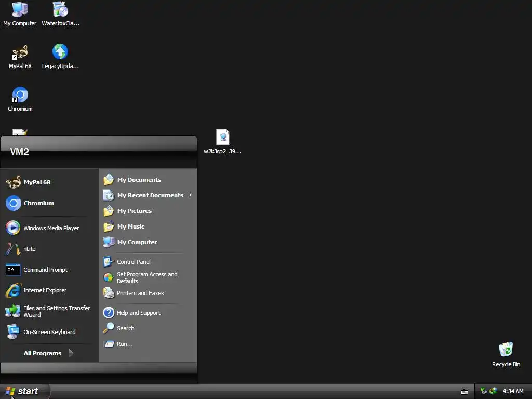Screen dimensions: 532x399
Task: Open Printers and Faxes
Action: pos(148,293)
